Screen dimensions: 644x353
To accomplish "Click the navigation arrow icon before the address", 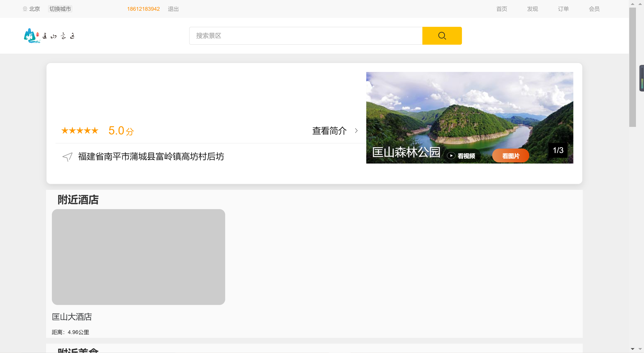I will [67, 157].
